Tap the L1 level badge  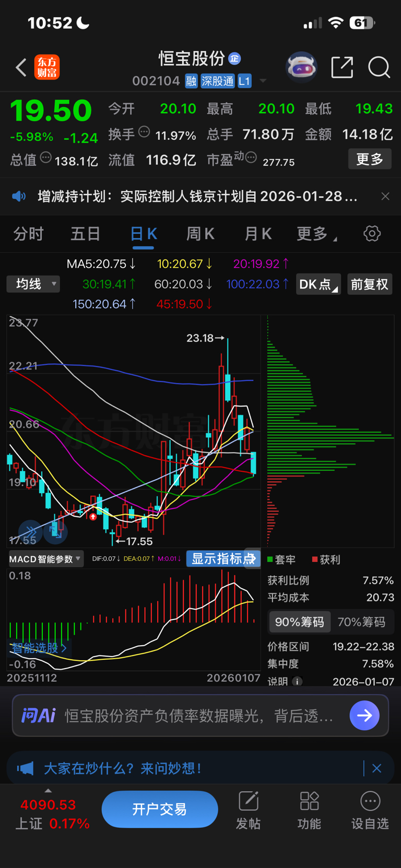coord(244,81)
